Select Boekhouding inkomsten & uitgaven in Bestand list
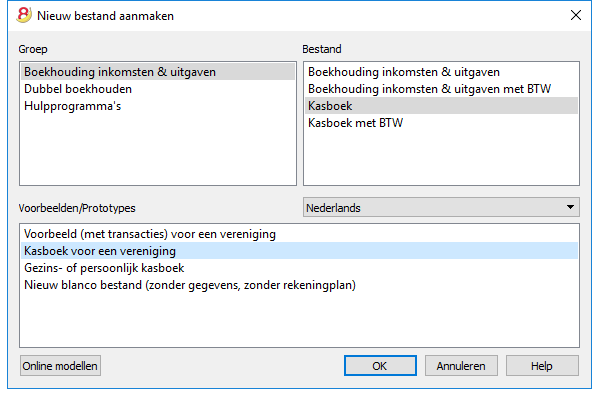The image size is (599, 396). point(441,72)
